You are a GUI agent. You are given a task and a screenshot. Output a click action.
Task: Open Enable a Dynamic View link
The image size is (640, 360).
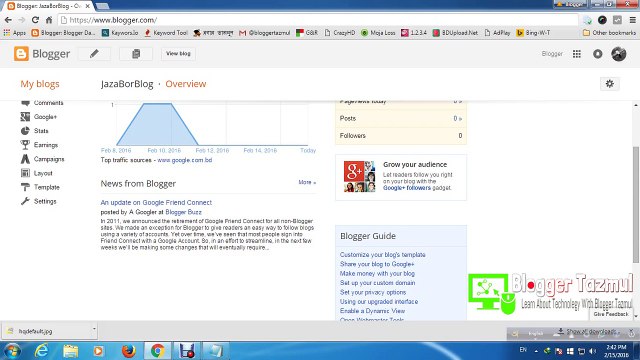point(373,311)
